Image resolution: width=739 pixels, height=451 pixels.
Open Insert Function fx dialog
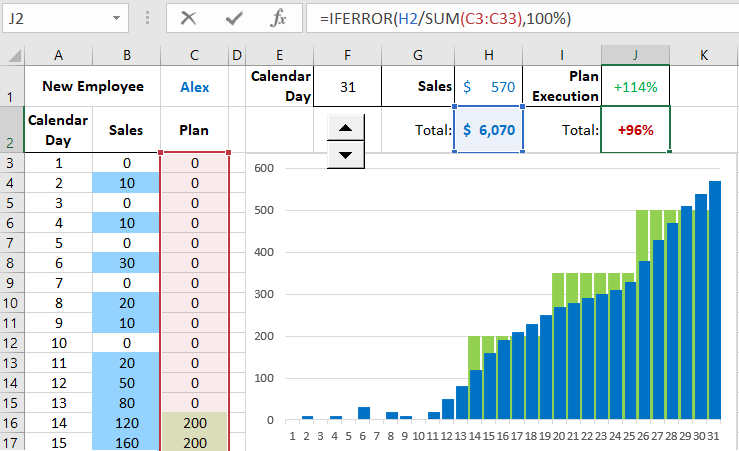click(280, 18)
